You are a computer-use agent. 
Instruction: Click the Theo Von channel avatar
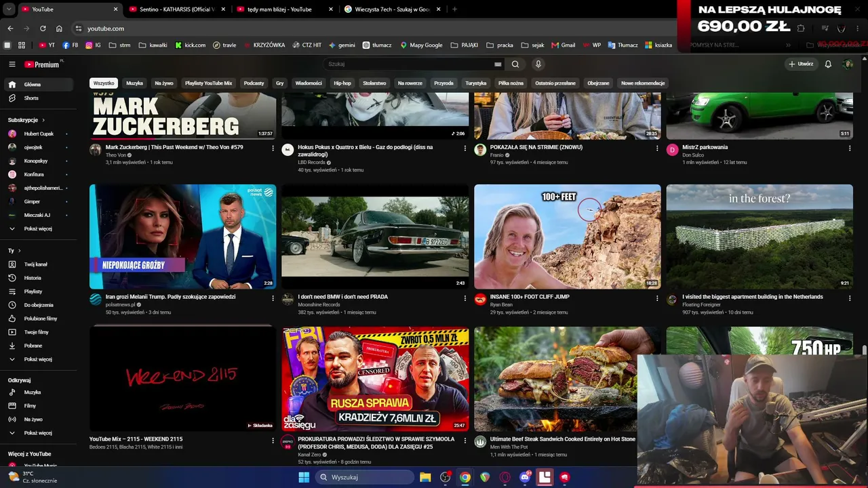96,150
